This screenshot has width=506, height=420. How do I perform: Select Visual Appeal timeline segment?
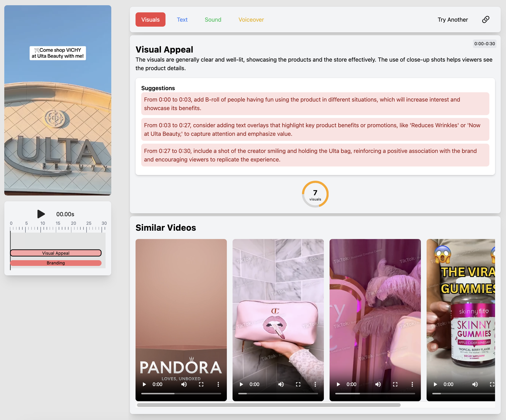click(x=56, y=253)
